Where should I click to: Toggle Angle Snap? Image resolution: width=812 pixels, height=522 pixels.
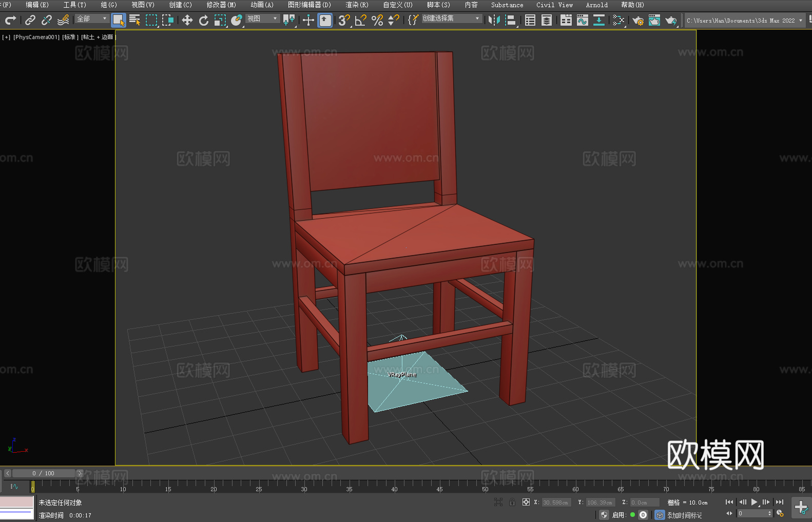tap(361, 20)
